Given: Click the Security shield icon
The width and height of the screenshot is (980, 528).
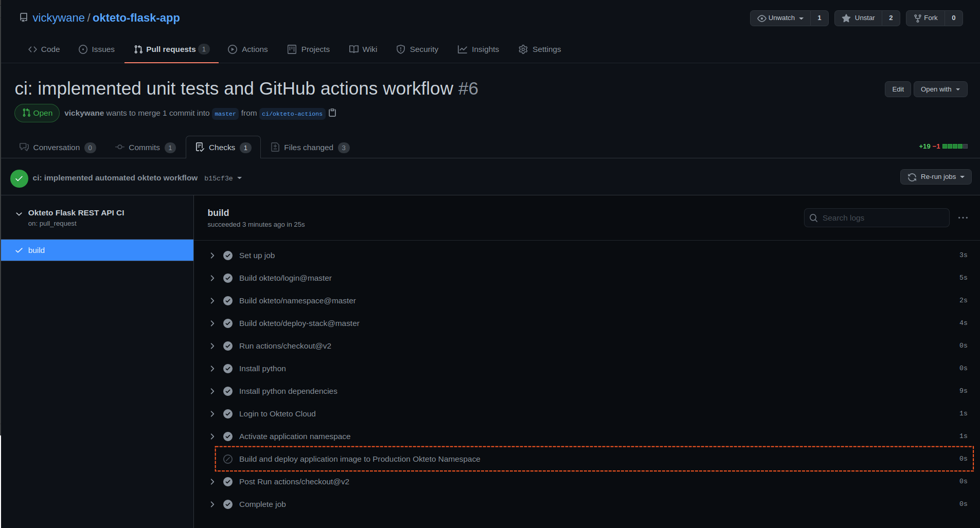Looking at the screenshot, I should 401,49.
